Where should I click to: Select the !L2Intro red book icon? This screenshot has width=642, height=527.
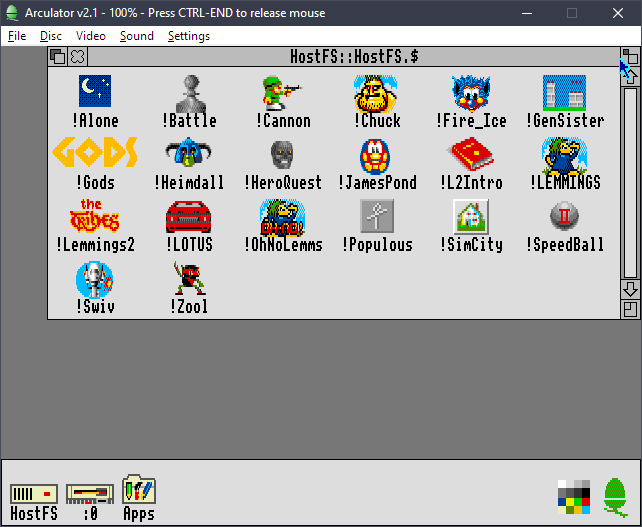pos(470,154)
